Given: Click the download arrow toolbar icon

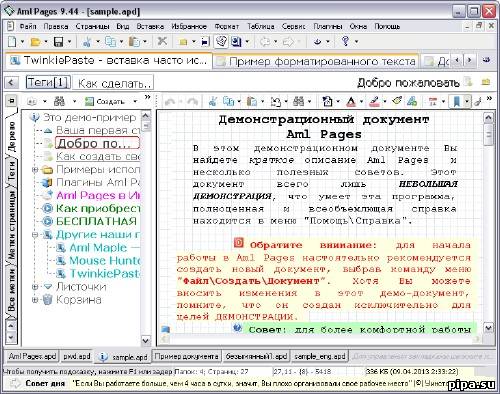Looking at the screenshot, I should click(318, 41).
